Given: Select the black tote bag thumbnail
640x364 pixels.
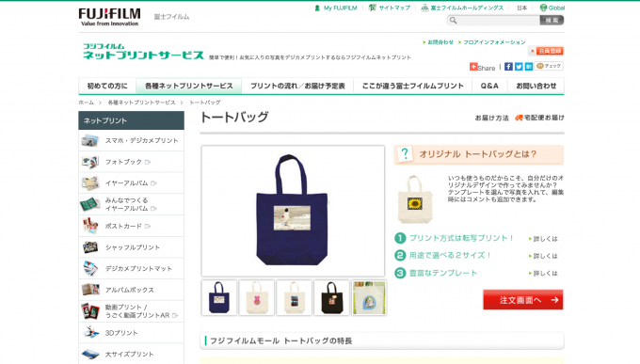Looking at the screenshot, I should (332, 297).
